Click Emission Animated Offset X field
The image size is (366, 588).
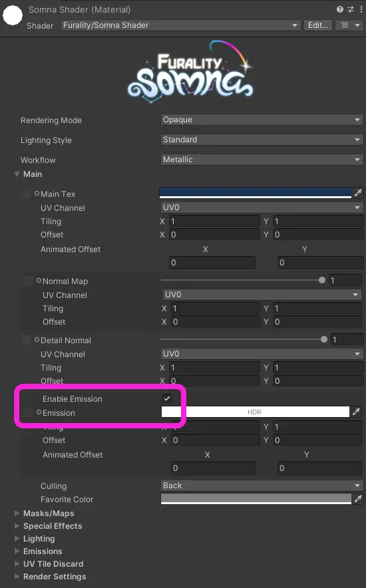coord(214,468)
